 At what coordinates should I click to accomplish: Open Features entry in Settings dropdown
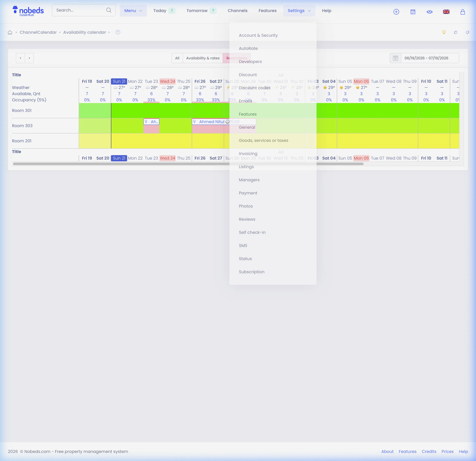[248, 114]
